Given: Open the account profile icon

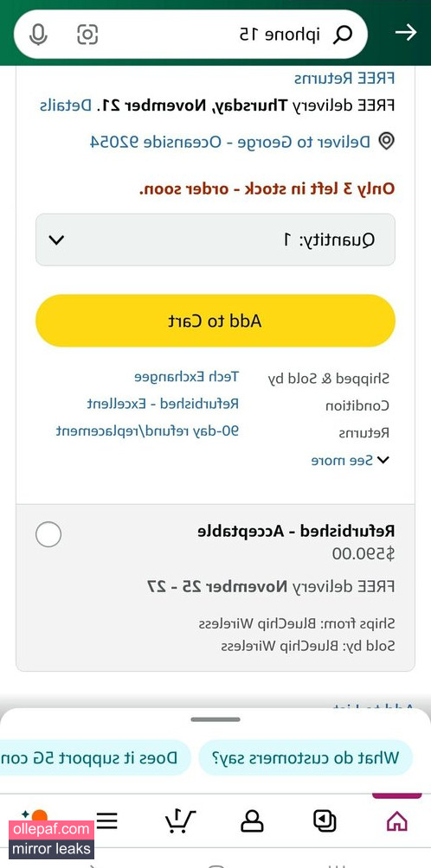Looking at the screenshot, I should (x=252, y=821).
